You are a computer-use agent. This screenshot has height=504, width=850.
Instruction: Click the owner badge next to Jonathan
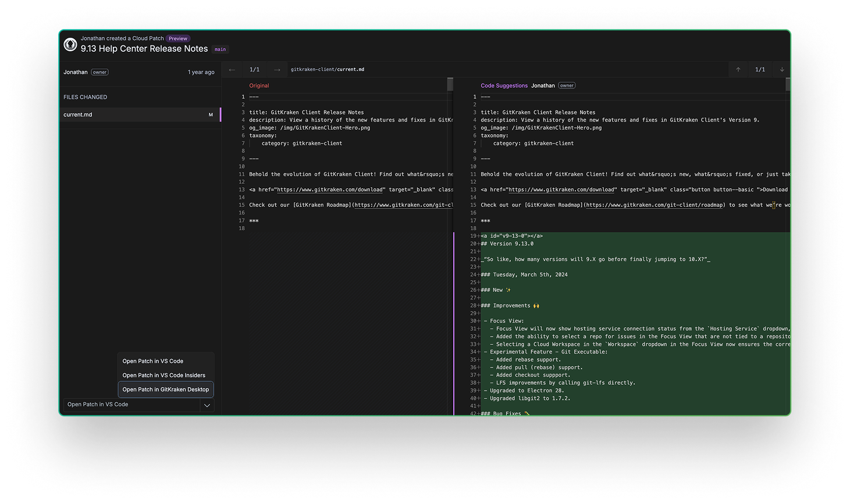click(x=99, y=72)
